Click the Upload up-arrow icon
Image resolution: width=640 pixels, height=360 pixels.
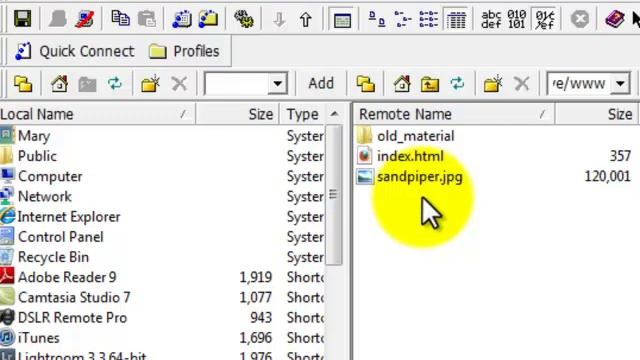click(306, 19)
